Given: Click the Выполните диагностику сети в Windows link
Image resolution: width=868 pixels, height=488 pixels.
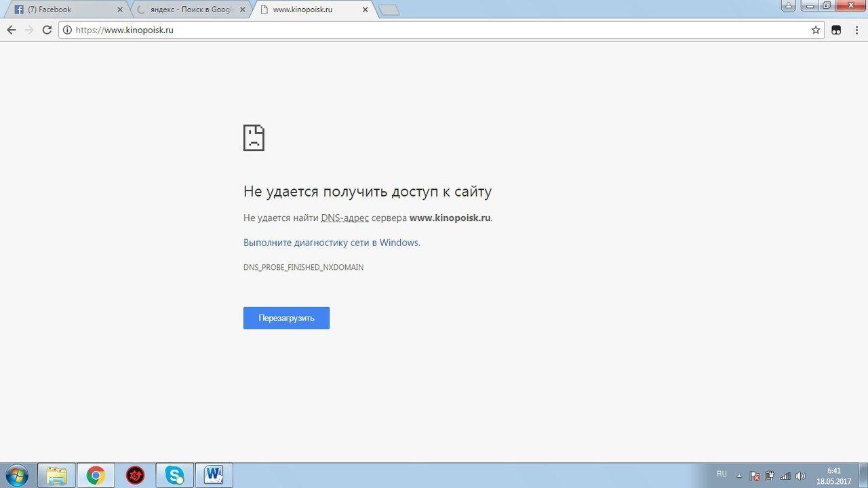Looking at the screenshot, I should pos(332,243).
